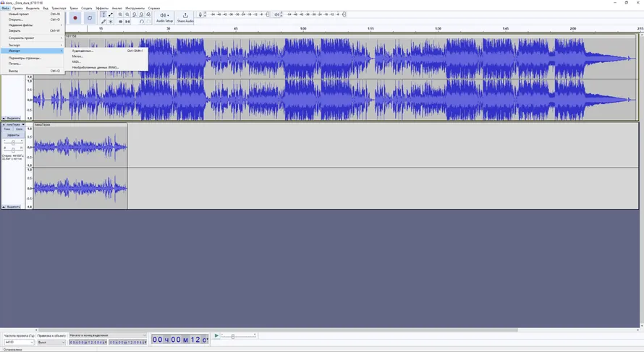Open the Вид menu
This screenshot has height=352, width=644.
click(x=46, y=8)
